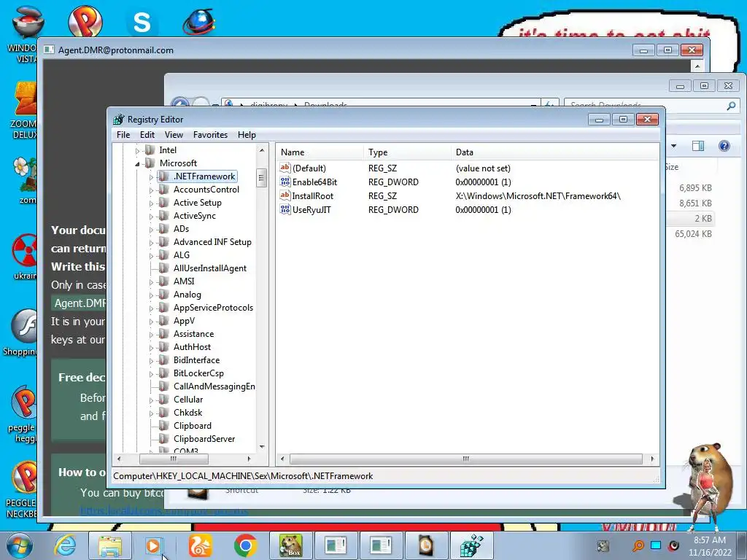Viewport: 747px width, 560px height.
Task: Open the BonziBuddy globe desktop icon
Action: coord(198,21)
